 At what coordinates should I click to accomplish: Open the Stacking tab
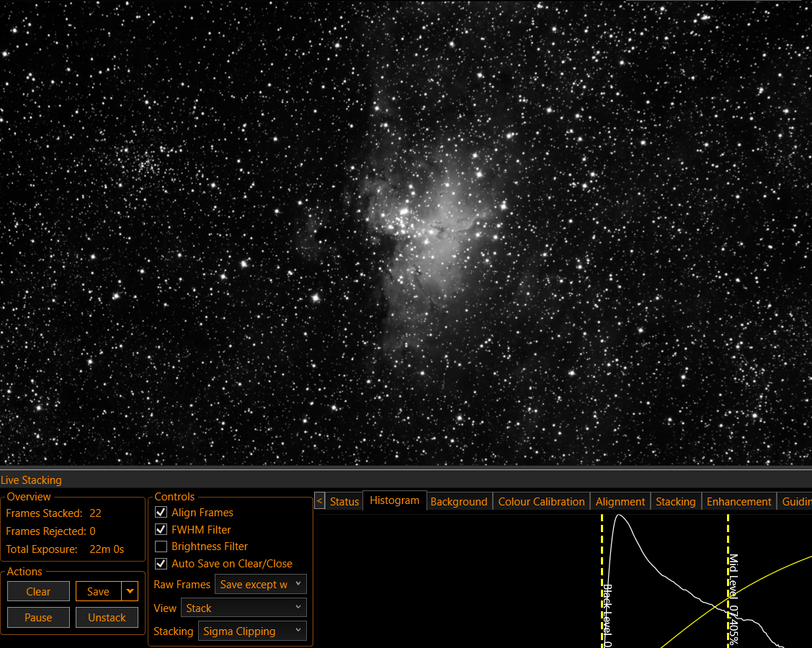pyautogui.click(x=675, y=502)
